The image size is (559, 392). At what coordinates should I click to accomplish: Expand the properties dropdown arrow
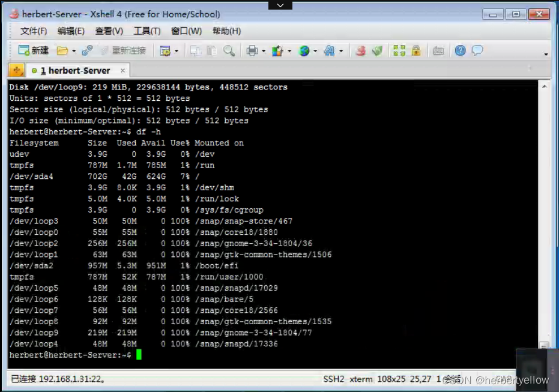coord(177,51)
